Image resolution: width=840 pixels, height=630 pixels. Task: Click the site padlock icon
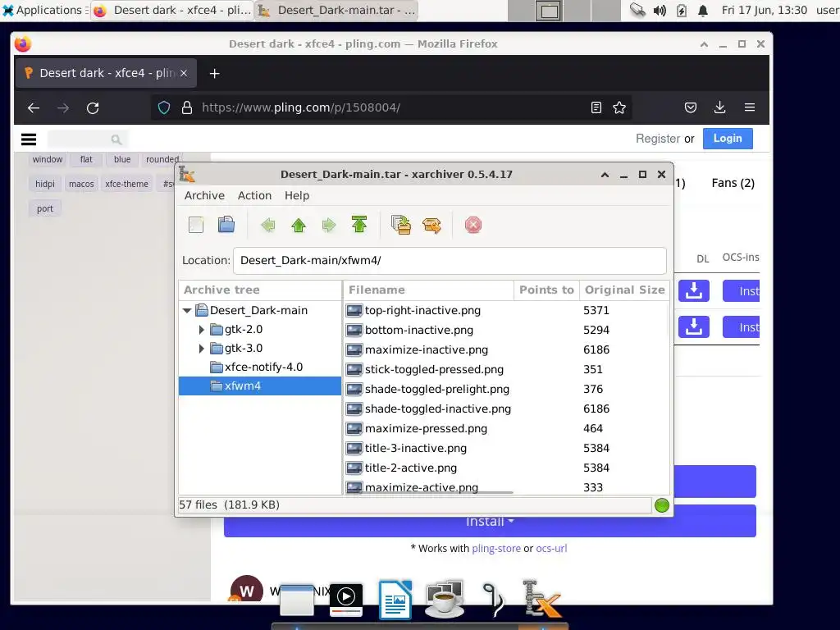(x=186, y=107)
